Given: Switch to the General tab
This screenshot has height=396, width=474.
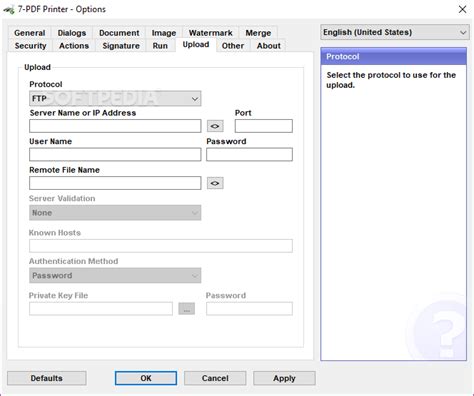Looking at the screenshot, I should pyautogui.click(x=29, y=33).
